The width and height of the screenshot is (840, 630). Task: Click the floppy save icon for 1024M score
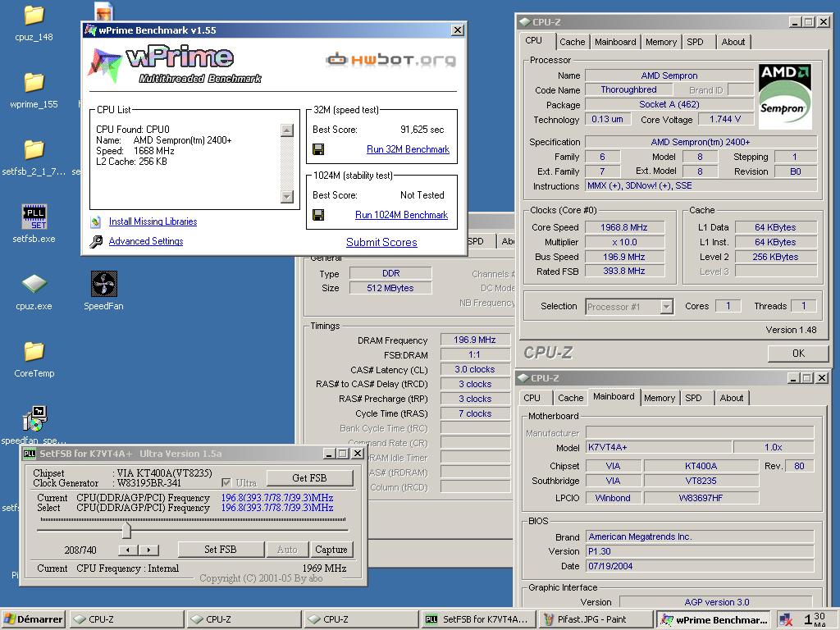point(318,216)
